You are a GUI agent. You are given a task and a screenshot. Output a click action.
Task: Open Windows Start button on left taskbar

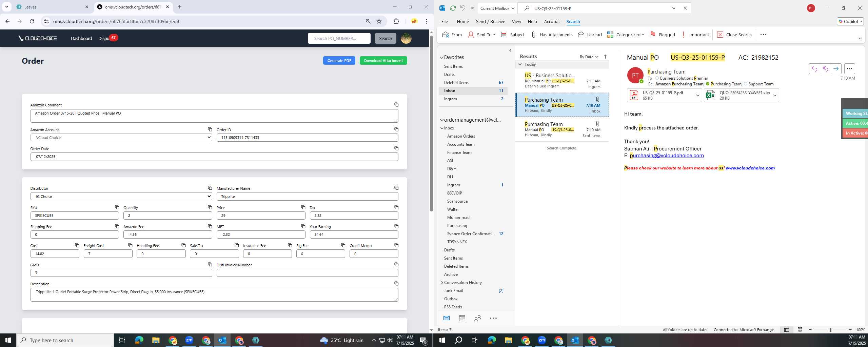(x=8, y=340)
